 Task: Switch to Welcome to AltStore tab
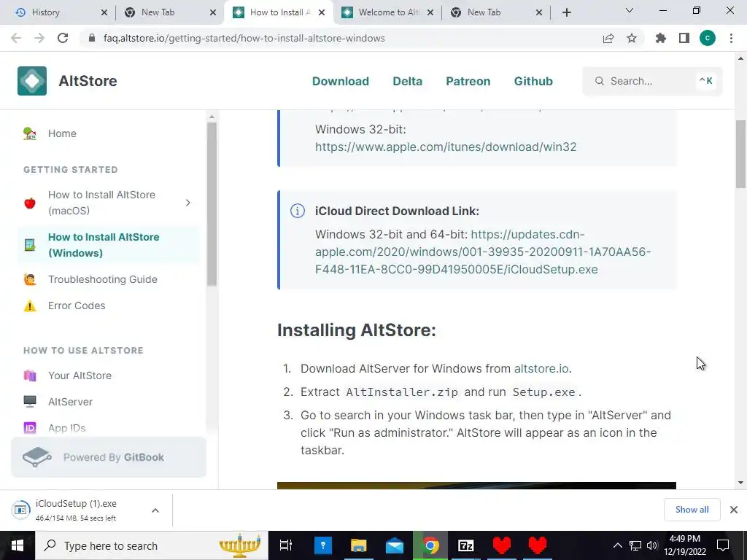pyautogui.click(x=390, y=12)
